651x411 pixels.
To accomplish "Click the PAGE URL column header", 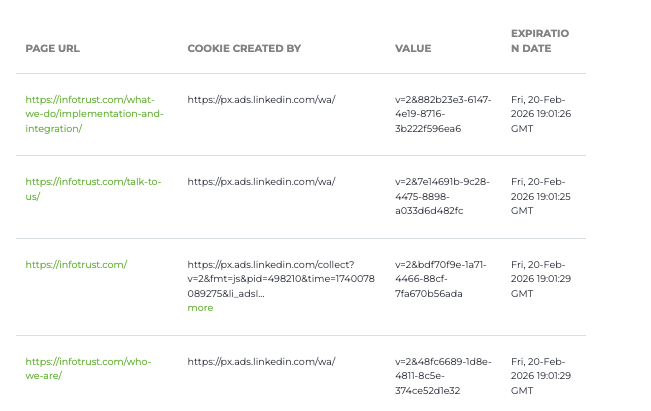I will 53,48.
